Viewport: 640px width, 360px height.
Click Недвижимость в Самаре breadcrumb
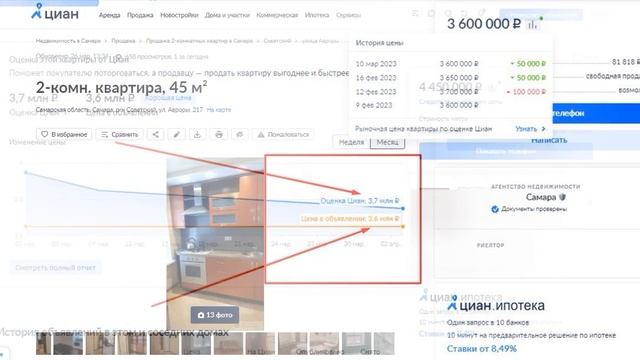[68, 41]
